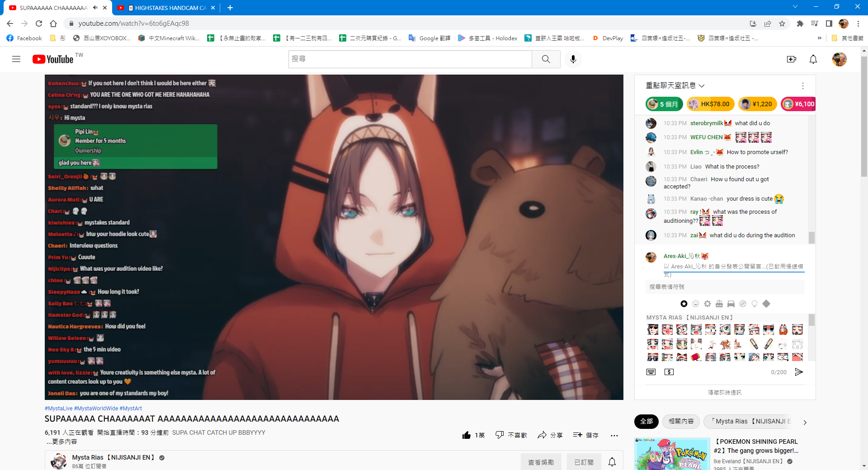Switch to the HIGHSTAKES HANDCAM tab

pos(166,8)
